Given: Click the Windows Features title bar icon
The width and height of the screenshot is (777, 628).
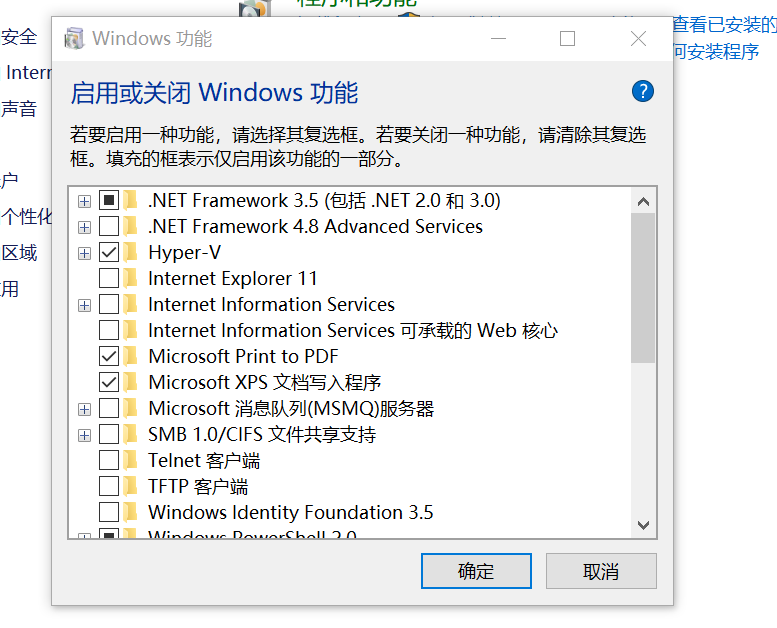Looking at the screenshot, I should coord(74,39).
